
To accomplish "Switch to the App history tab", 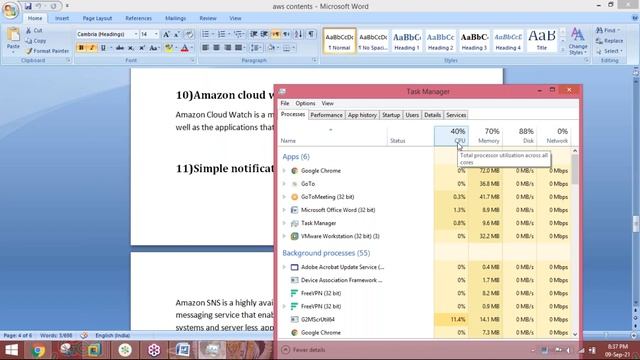I will coord(362,115).
